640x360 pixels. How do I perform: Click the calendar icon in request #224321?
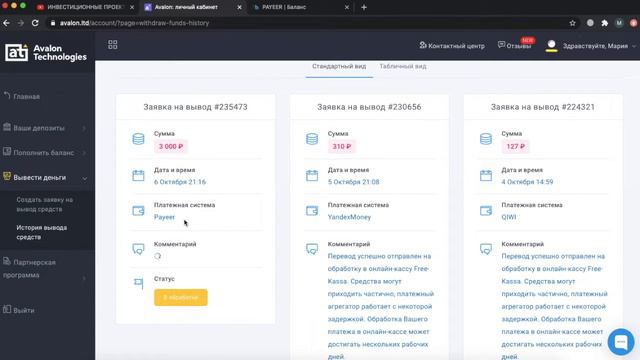486,176
